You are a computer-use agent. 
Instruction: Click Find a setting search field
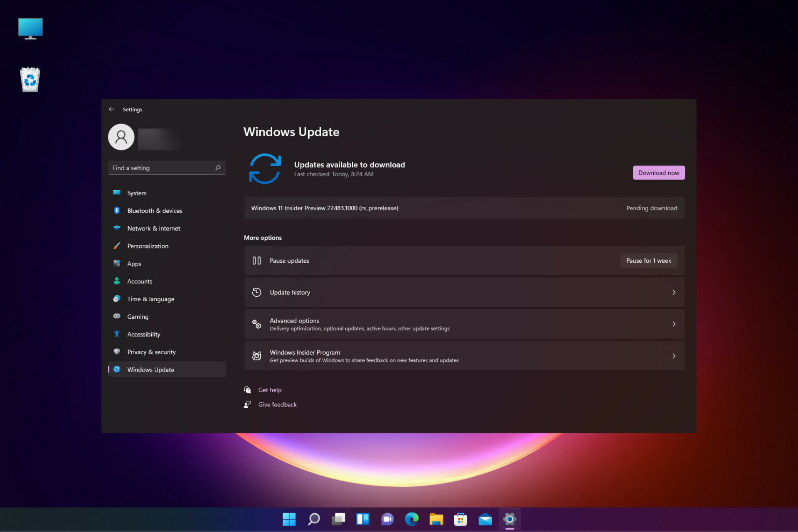tap(167, 167)
